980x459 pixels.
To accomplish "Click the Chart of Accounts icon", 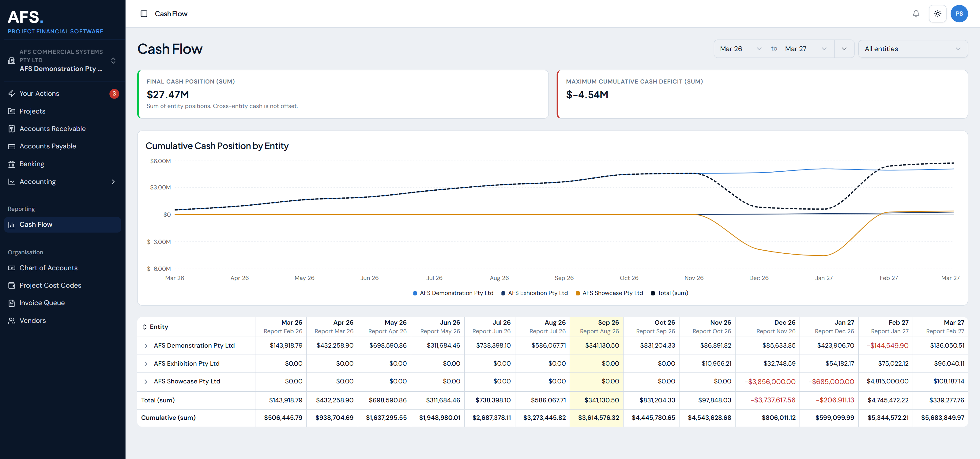I will 12,268.
